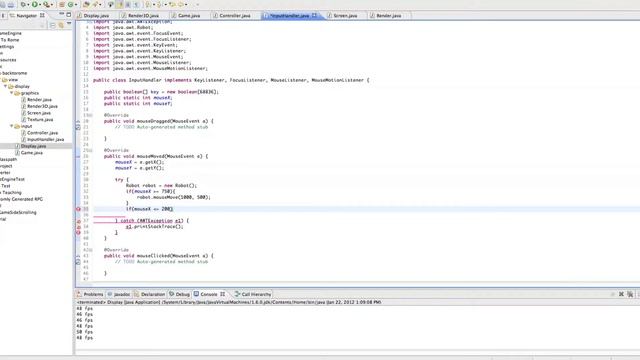
Task: Select the Navigator view tab
Action: [x=27, y=16]
